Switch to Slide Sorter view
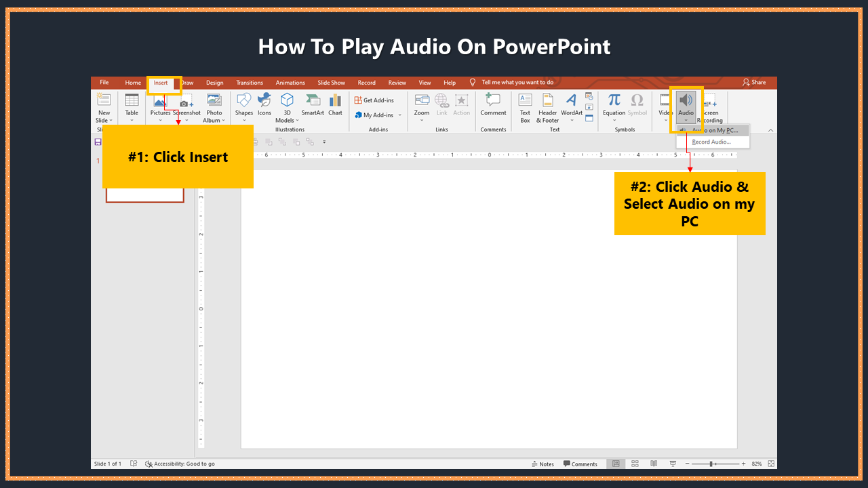868x488 pixels. (635, 464)
